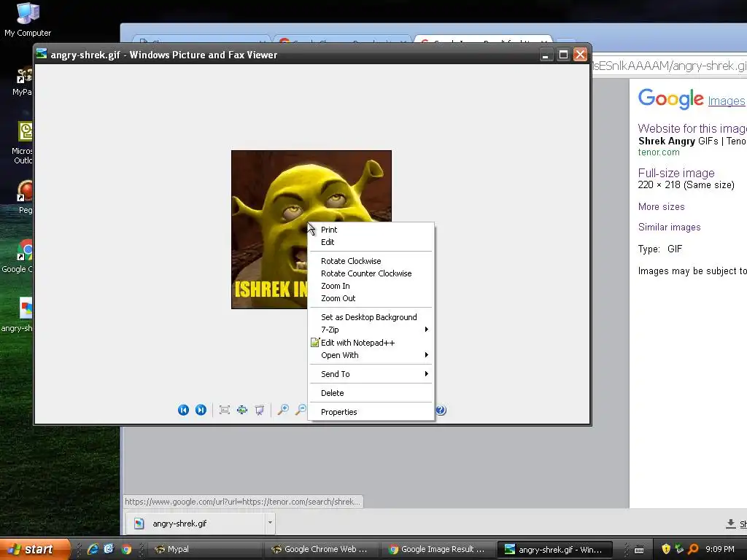Click Similar images link
The height and width of the screenshot is (560, 747).
pos(670,227)
